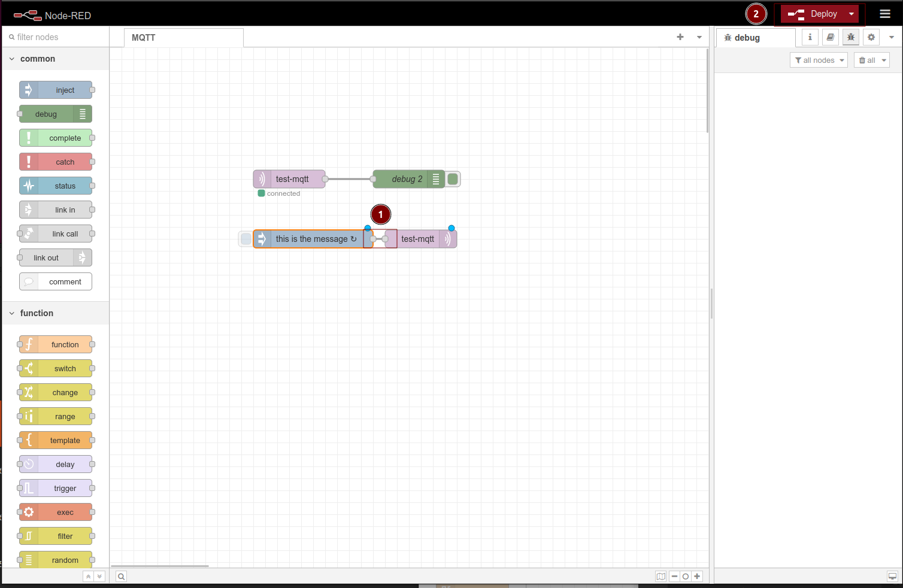Screen dimensions: 903x588
Task: Open the all nodes filter dropdown
Action: [x=819, y=60]
